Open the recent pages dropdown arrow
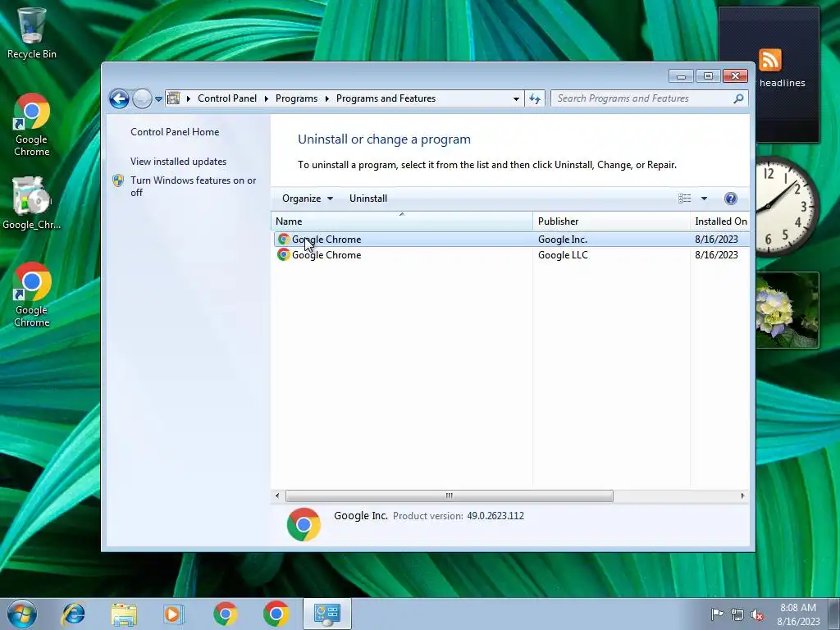 point(158,99)
